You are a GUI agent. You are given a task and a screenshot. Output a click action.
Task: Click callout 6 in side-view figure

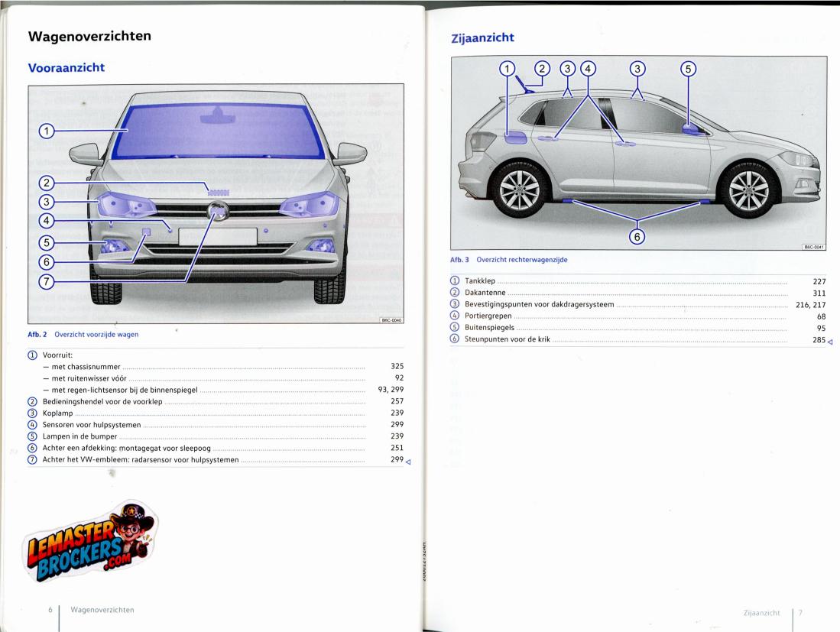tap(637, 236)
